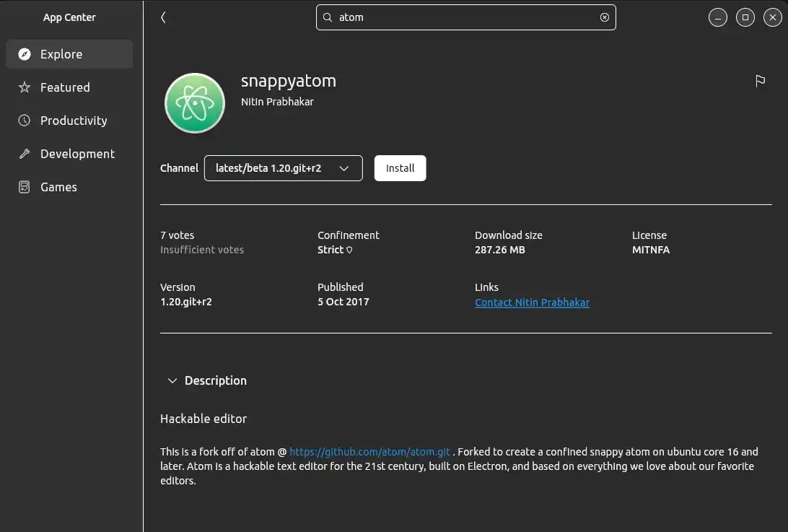The height and width of the screenshot is (532, 788).
Task: Click the magnifier icon in the search bar
Action: coord(328,17)
